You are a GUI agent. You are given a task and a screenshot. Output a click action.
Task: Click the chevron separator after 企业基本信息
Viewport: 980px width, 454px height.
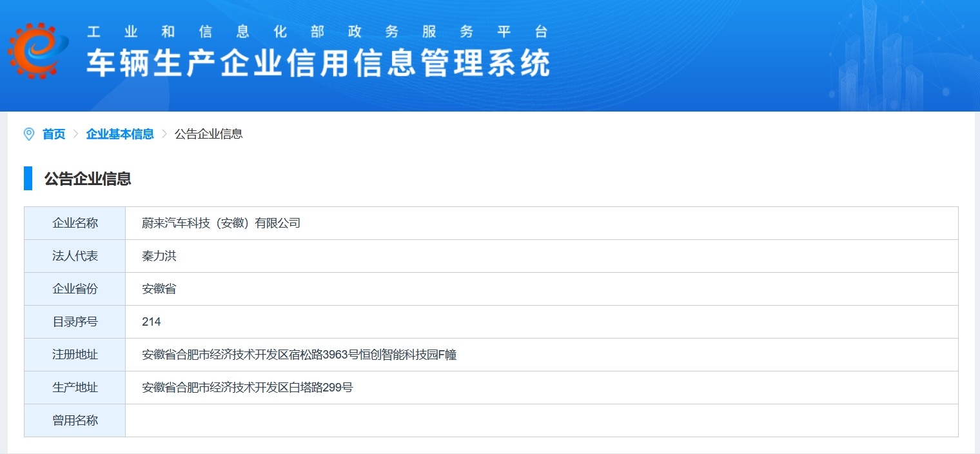(x=164, y=134)
